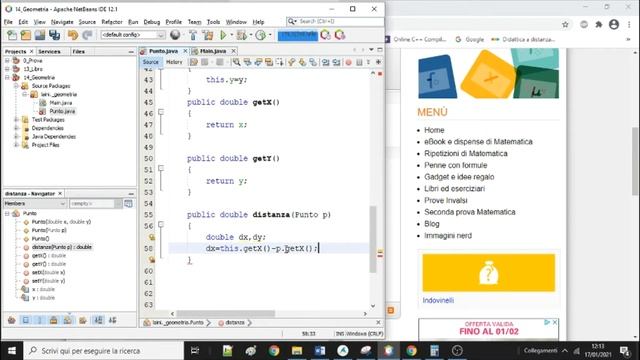Expand the 0_Prova project node
This screenshot has width=640, height=360.
tap(7, 60)
